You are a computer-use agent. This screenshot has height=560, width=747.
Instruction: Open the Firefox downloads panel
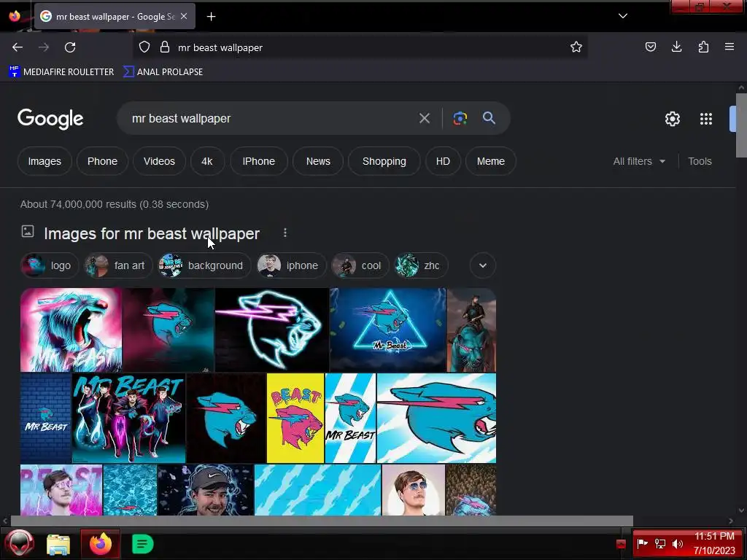[676, 47]
